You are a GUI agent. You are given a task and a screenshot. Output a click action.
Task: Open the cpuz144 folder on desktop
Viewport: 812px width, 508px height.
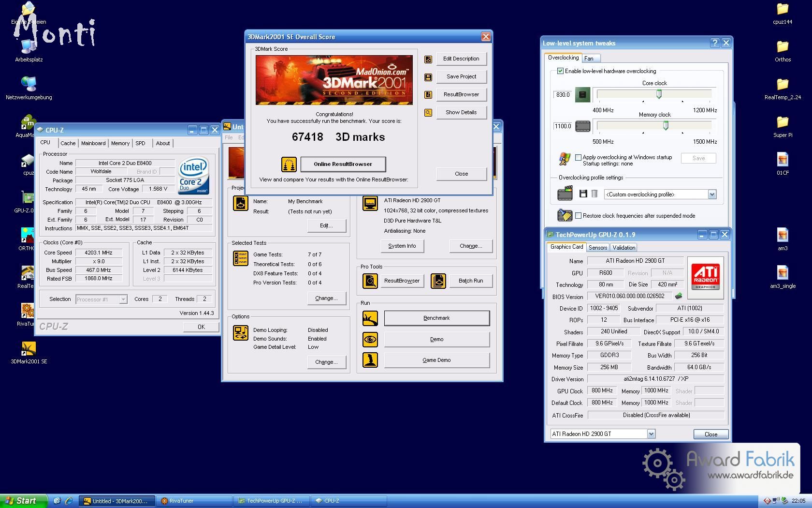click(783, 14)
